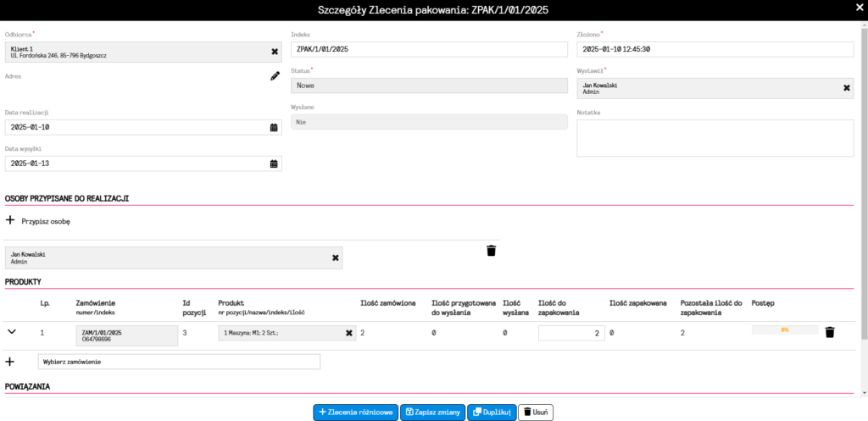Screen dimensions: 868x421
Task: Open calendar for Data realizacji
Action: click(274, 127)
